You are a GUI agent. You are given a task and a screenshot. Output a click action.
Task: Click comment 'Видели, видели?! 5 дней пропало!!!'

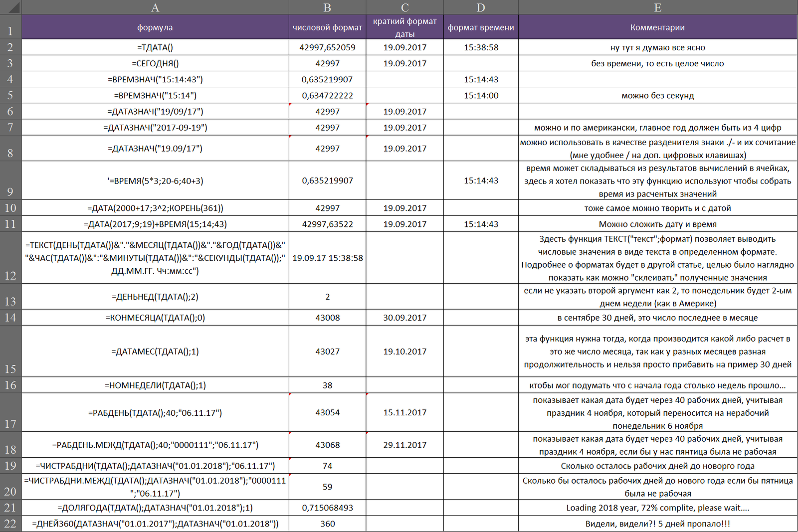coord(658,524)
